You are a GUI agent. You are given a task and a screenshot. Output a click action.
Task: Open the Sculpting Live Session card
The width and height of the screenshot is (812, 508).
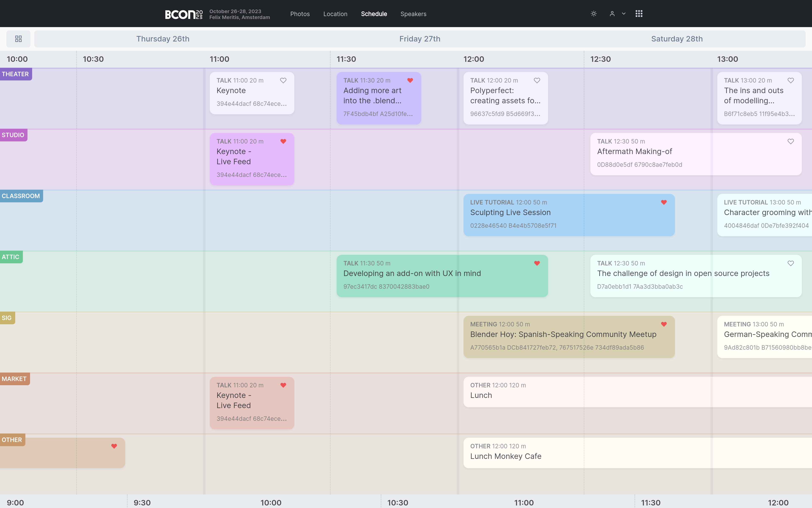click(569, 215)
